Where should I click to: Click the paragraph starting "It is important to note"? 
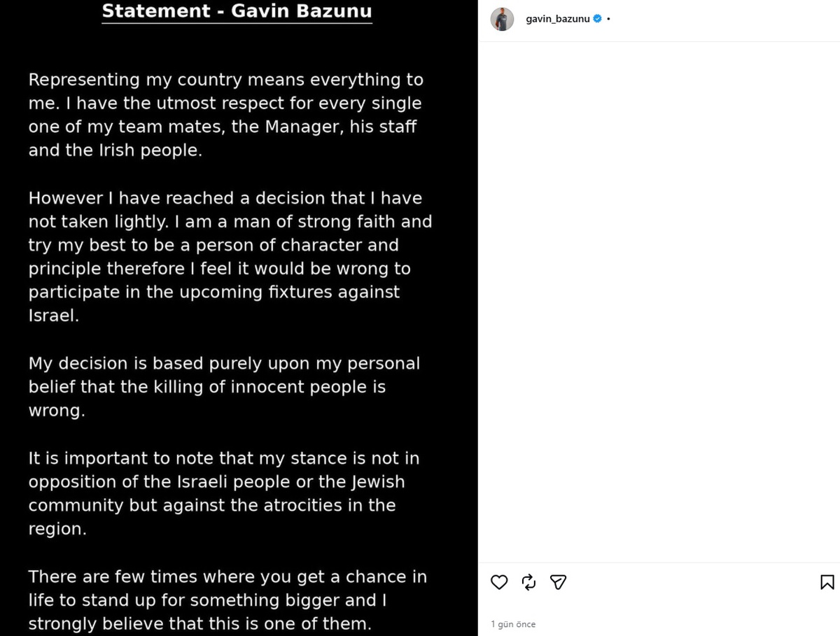pos(224,493)
